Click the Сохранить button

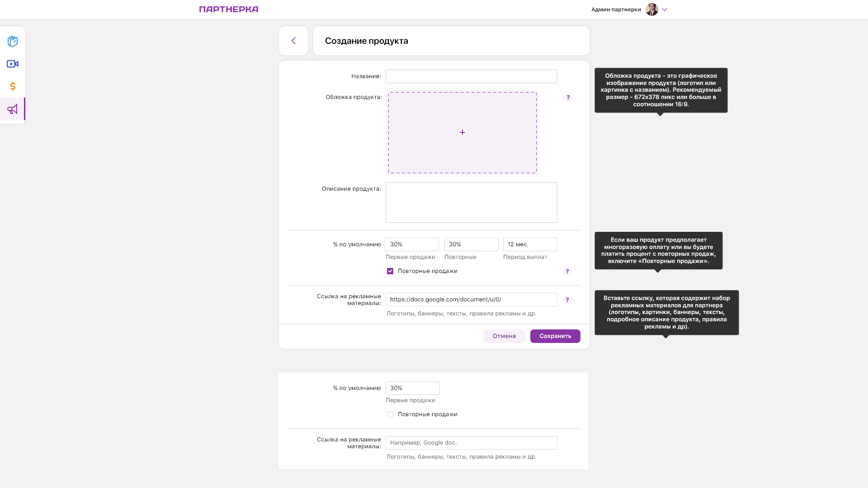[x=555, y=336]
